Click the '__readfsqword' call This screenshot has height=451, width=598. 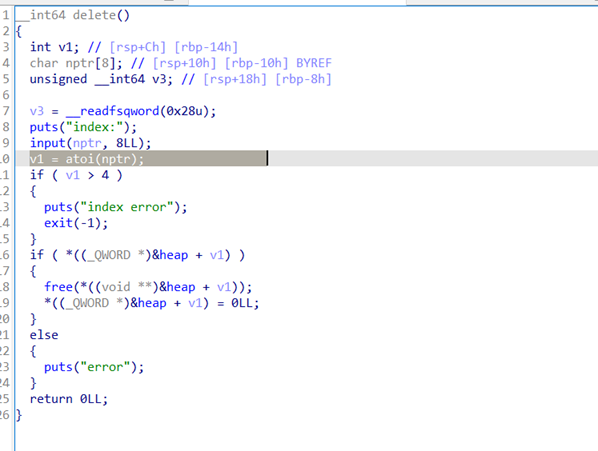tap(113, 111)
